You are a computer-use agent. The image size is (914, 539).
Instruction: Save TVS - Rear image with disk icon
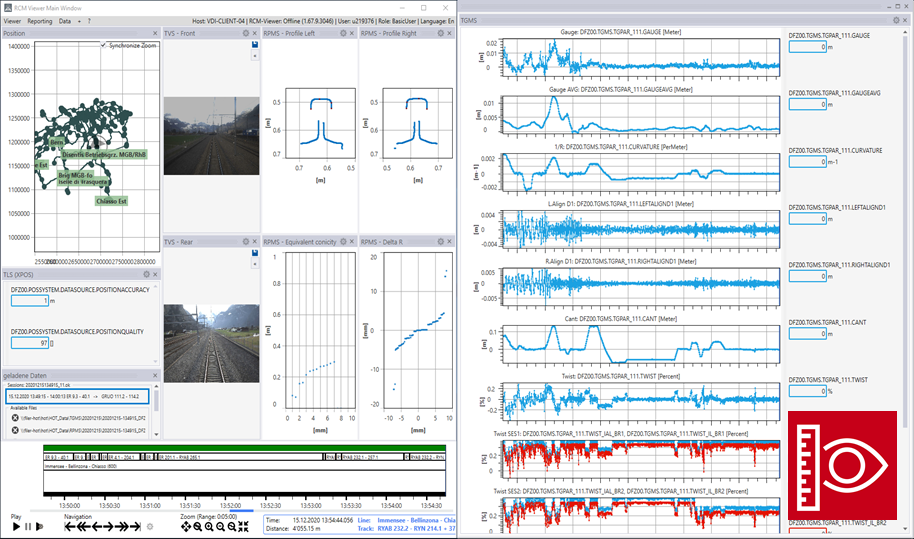pos(255,252)
